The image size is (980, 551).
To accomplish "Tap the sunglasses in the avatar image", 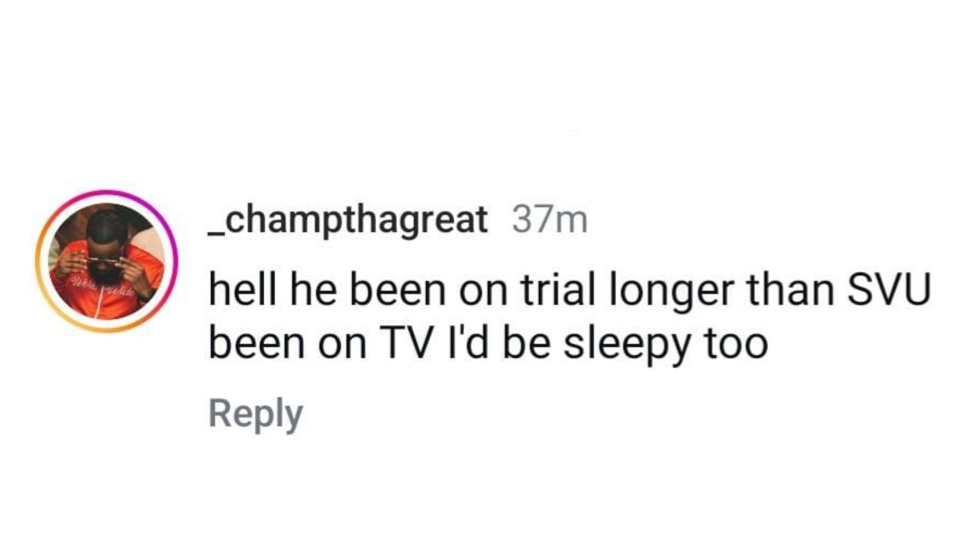I will click(105, 262).
